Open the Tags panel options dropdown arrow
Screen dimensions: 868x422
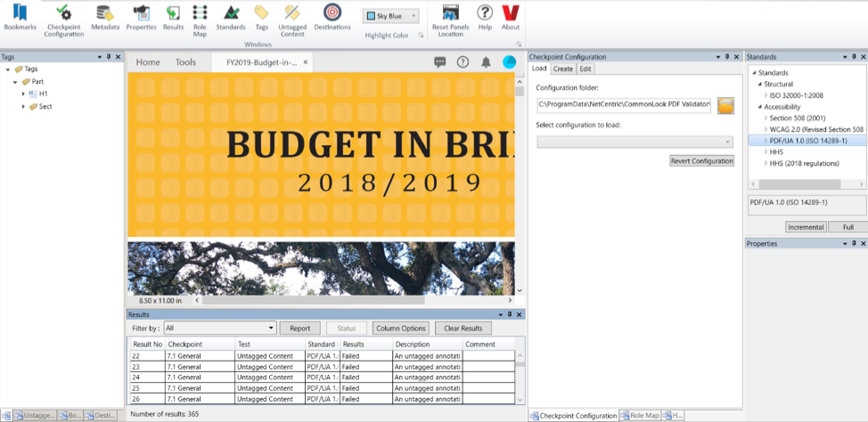[100, 56]
